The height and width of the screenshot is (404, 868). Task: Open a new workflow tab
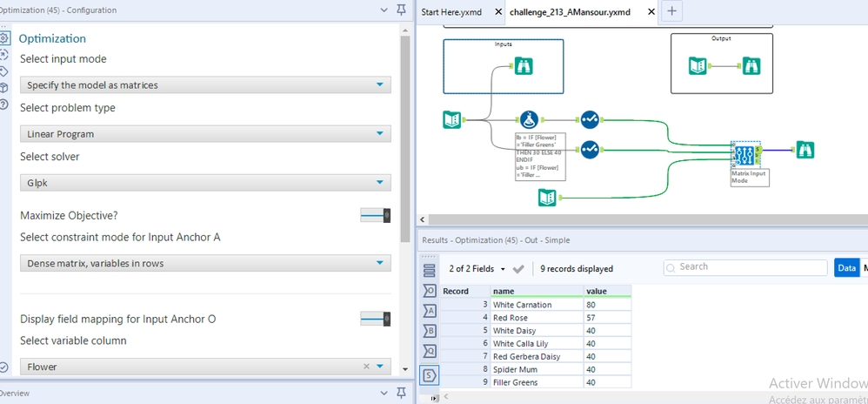671,10
